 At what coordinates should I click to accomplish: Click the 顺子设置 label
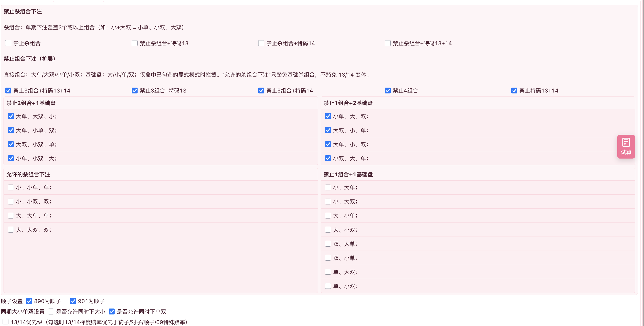[12, 301]
